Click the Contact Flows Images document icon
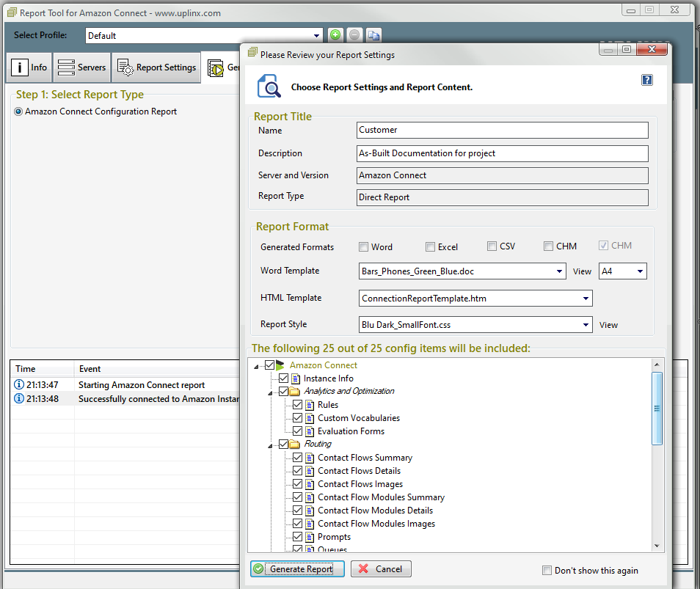The height and width of the screenshot is (589, 700). 310,483
